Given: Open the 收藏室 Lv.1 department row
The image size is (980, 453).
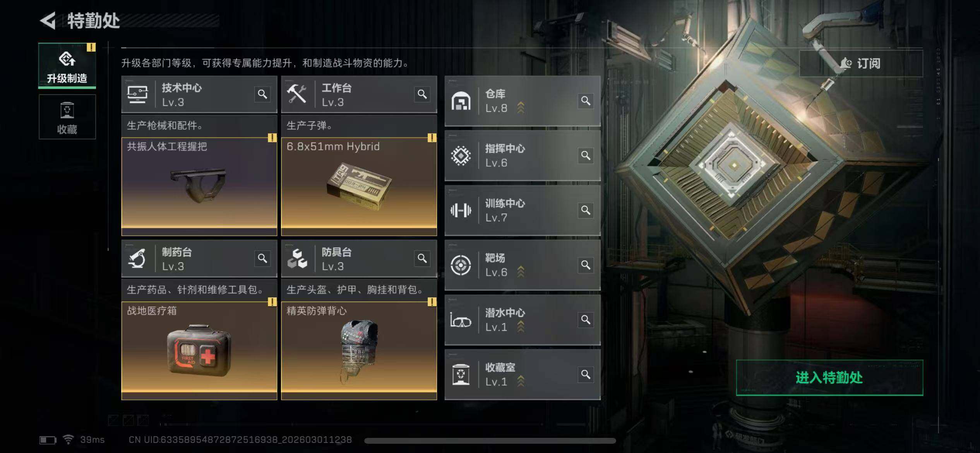Looking at the screenshot, I should (x=523, y=374).
